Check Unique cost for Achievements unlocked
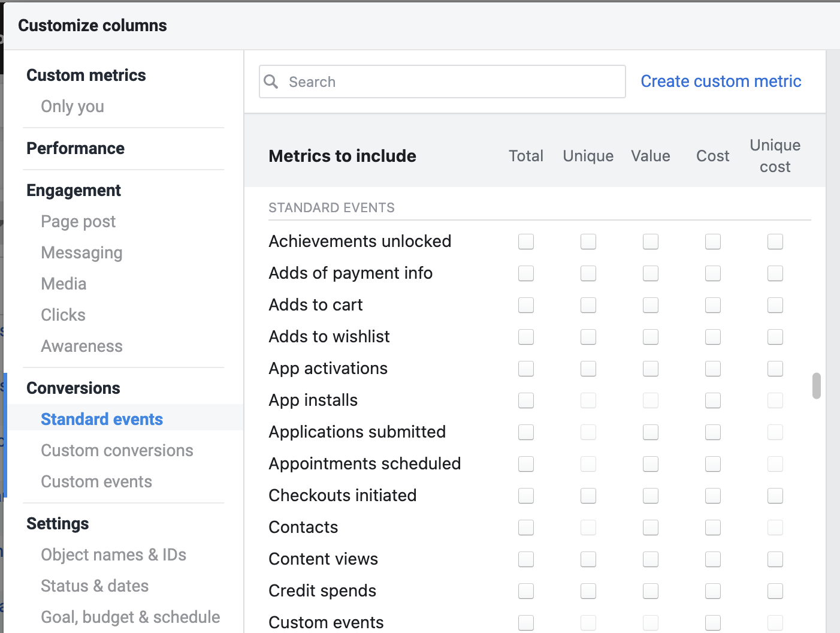This screenshot has width=840, height=633. pyautogui.click(x=775, y=242)
